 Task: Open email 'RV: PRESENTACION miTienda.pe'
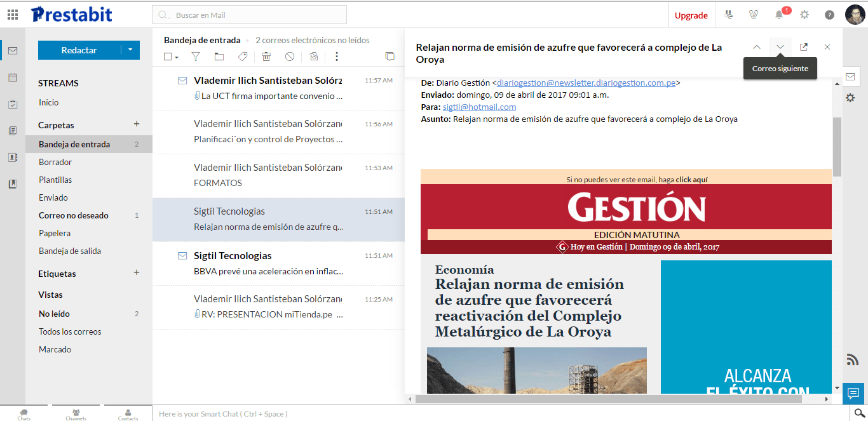pos(278,307)
